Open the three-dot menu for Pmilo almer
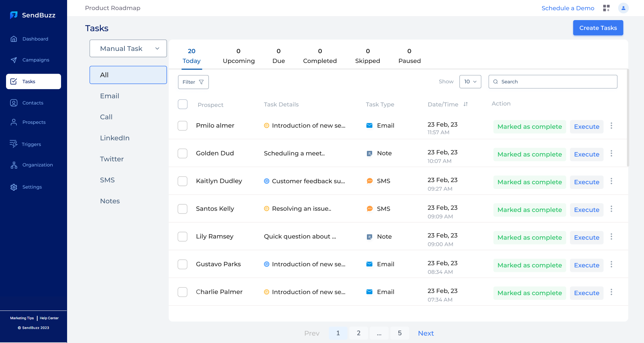Image resolution: width=644 pixels, height=343 pixels. click(x=611, y=126)
